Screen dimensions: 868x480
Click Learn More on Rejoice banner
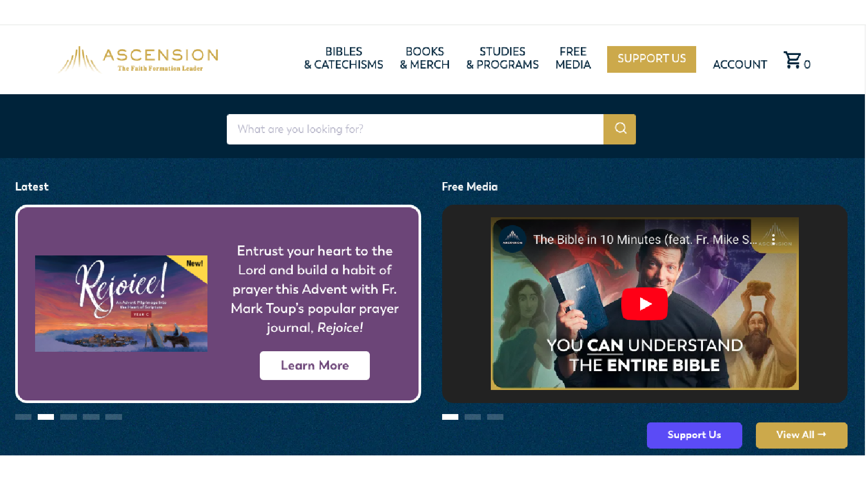pyautogui.click(x=315, y=365)
